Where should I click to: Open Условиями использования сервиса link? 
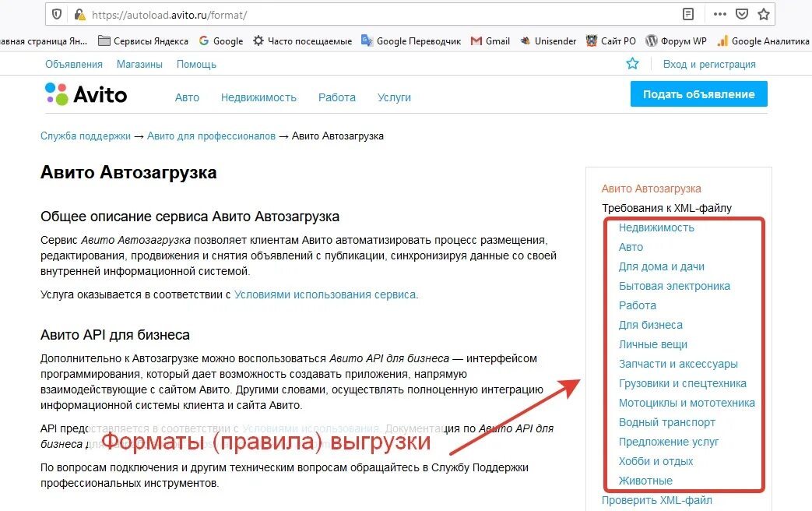(x=325, y=294)
